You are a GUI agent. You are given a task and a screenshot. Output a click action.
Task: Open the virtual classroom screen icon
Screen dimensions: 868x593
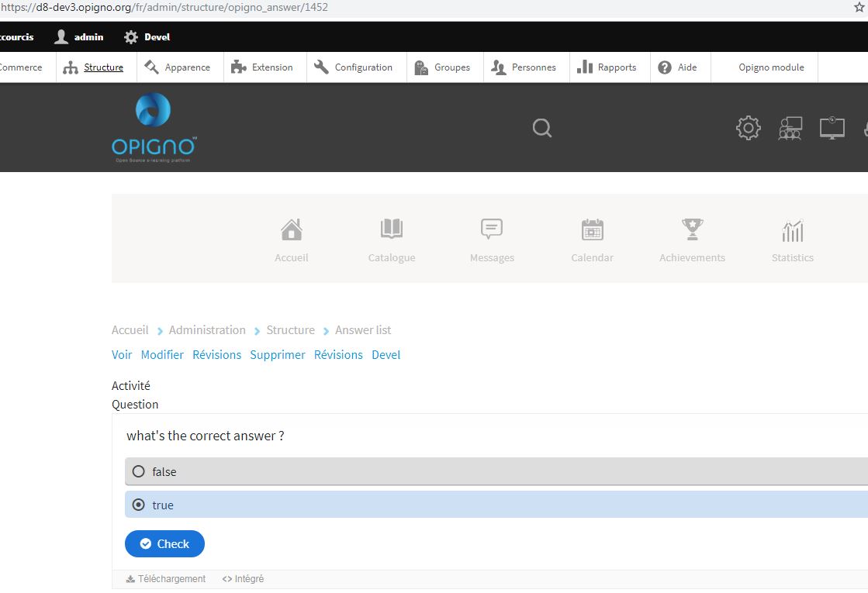pos(832,127)
